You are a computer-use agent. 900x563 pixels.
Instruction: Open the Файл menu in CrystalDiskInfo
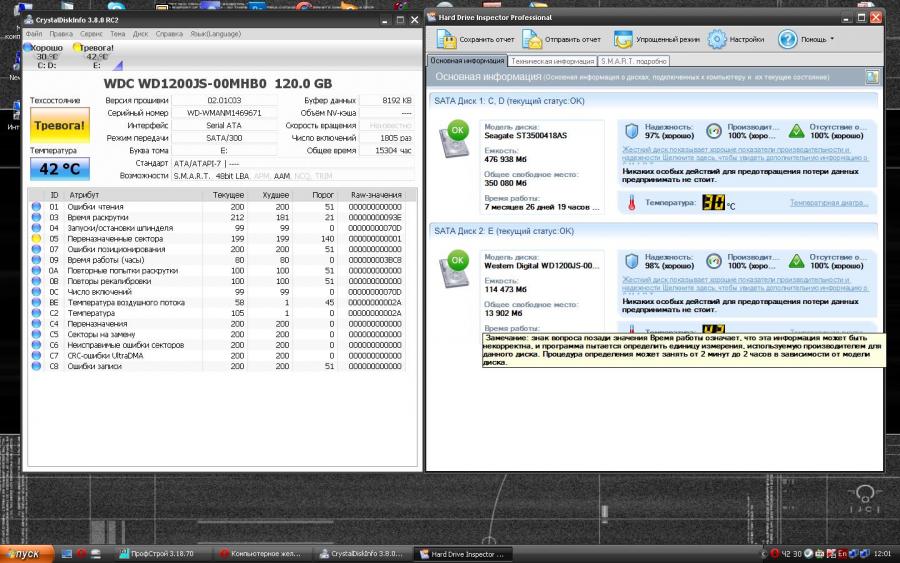click(x=34, y=34)
